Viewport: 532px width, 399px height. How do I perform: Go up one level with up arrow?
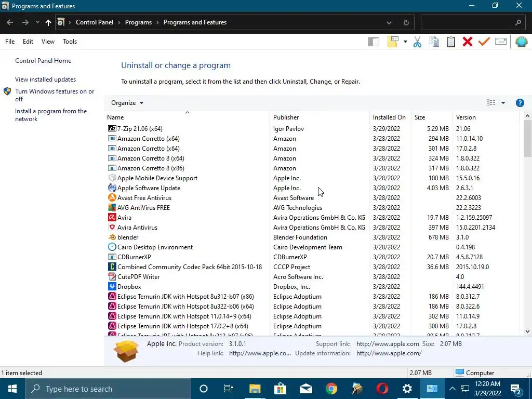click(48, 22)
